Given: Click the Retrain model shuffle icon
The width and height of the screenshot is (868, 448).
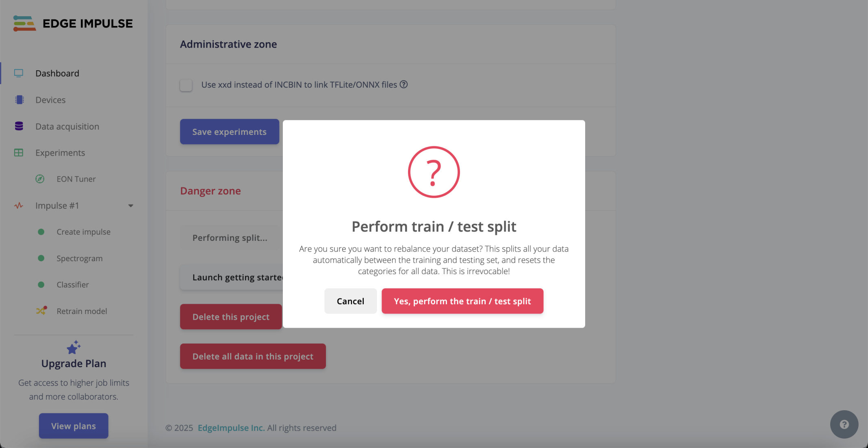Looking at the screenshot, I should [x=41, y=311].
